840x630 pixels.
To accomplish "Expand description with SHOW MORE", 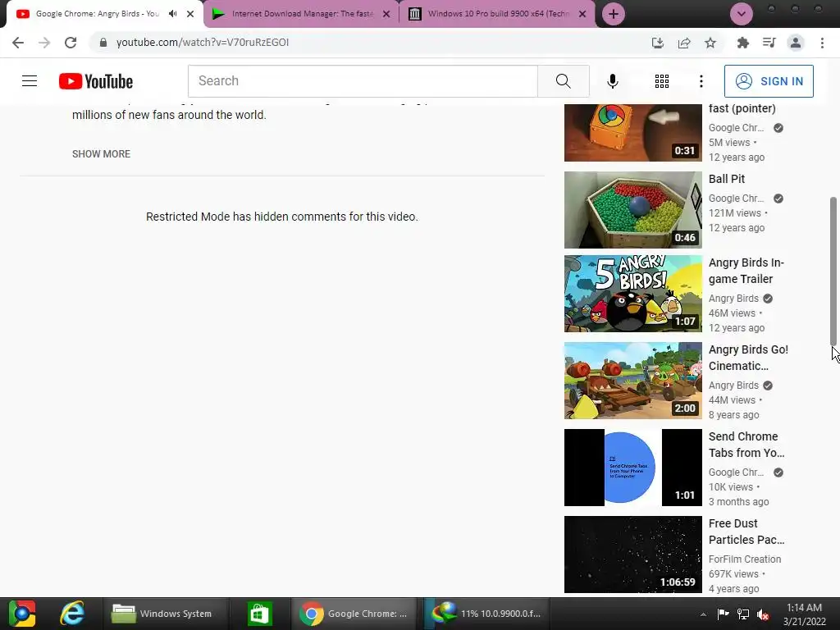I will 101,153.
